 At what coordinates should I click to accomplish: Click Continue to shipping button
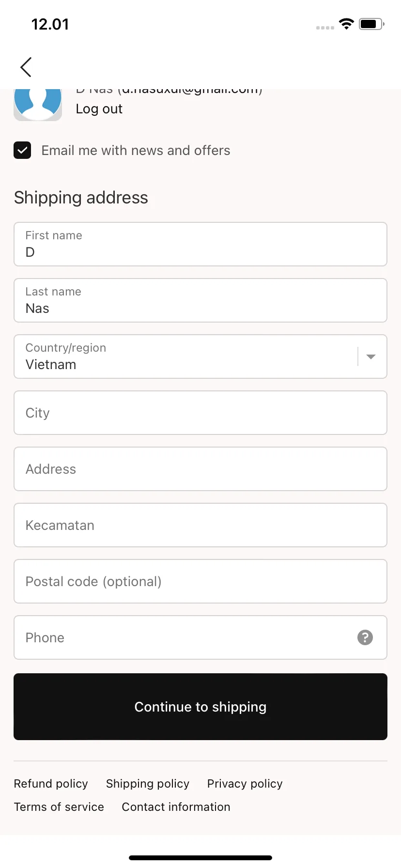(200, 707)
